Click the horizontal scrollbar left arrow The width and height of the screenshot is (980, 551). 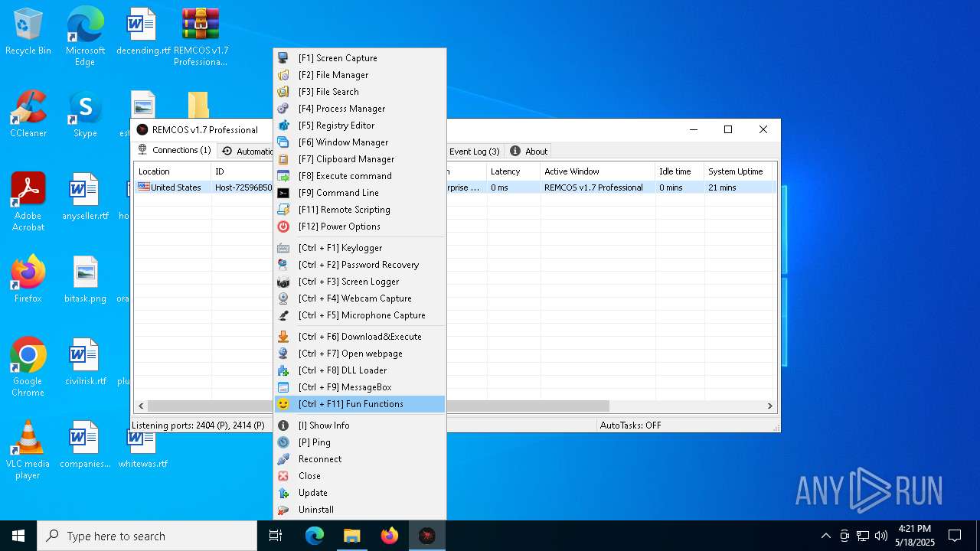point(141,406)
